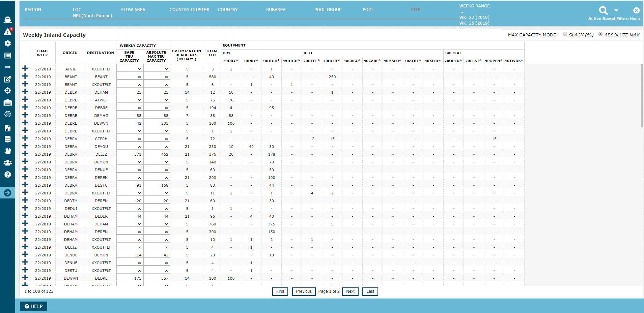Click the vertical scrollbar of the table
This screenshot has height=313, width=644.
642,96
